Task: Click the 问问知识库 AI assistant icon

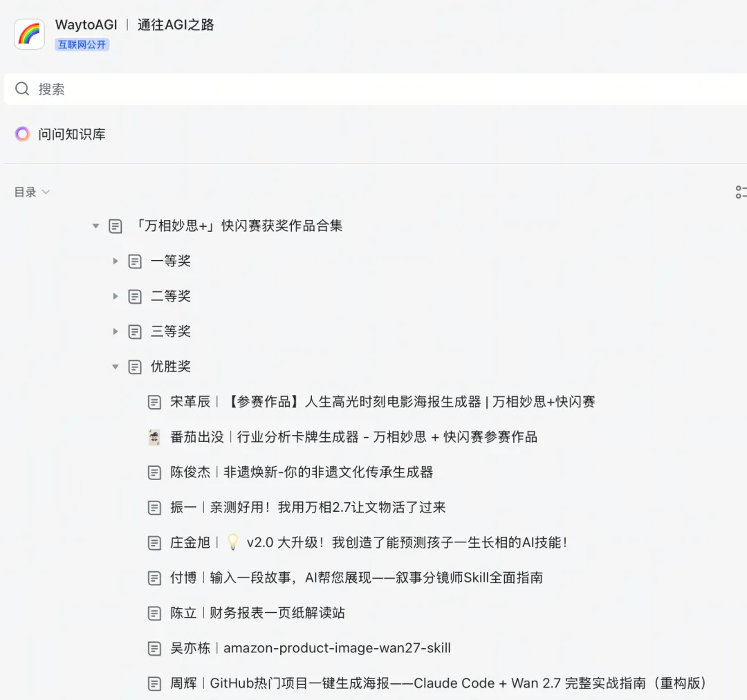Action: click(x=22, y=134)
